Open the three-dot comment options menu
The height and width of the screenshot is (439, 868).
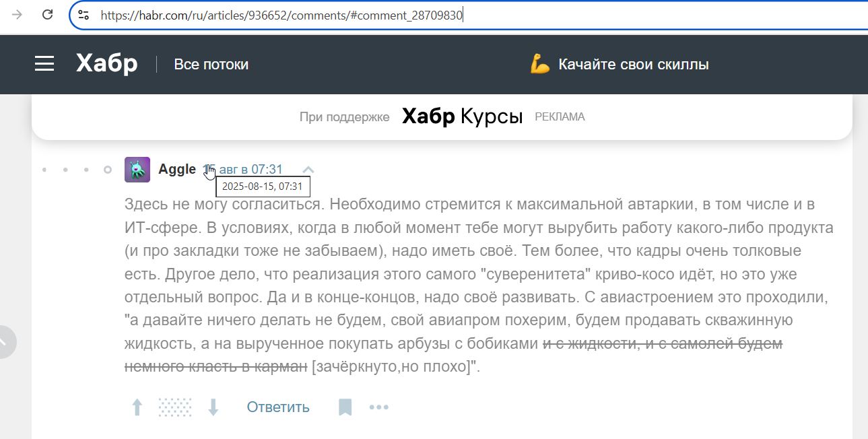pos(378,407)
